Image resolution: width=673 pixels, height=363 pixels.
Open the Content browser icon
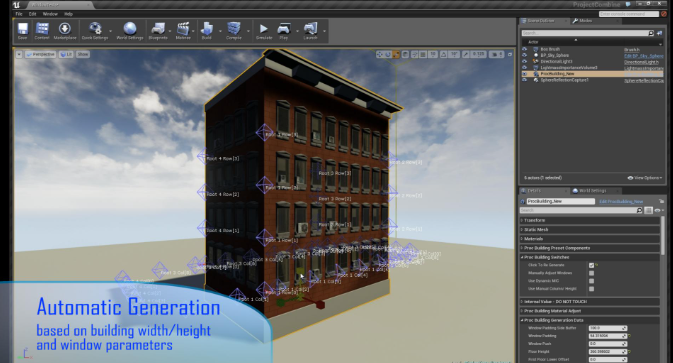(x=42, y=29)
